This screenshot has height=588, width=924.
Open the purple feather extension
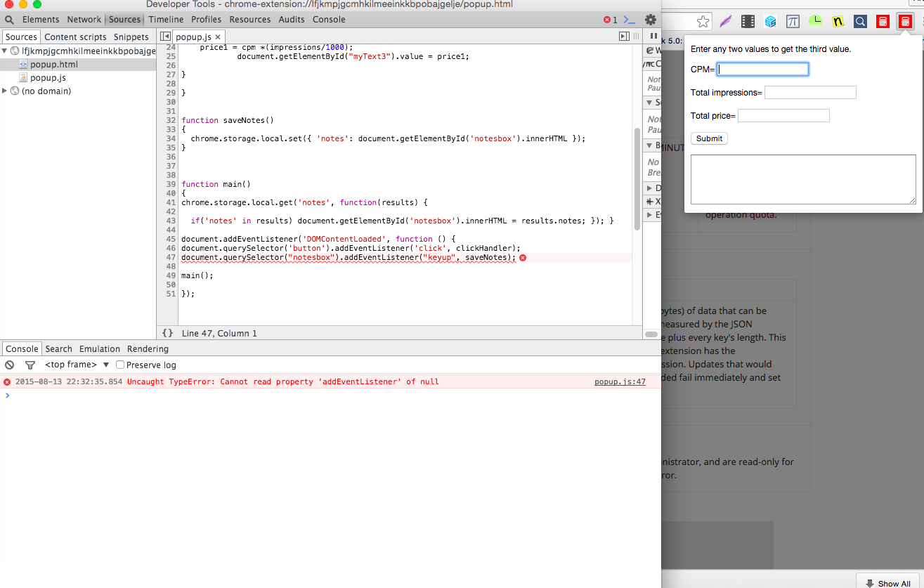(725, 22)
